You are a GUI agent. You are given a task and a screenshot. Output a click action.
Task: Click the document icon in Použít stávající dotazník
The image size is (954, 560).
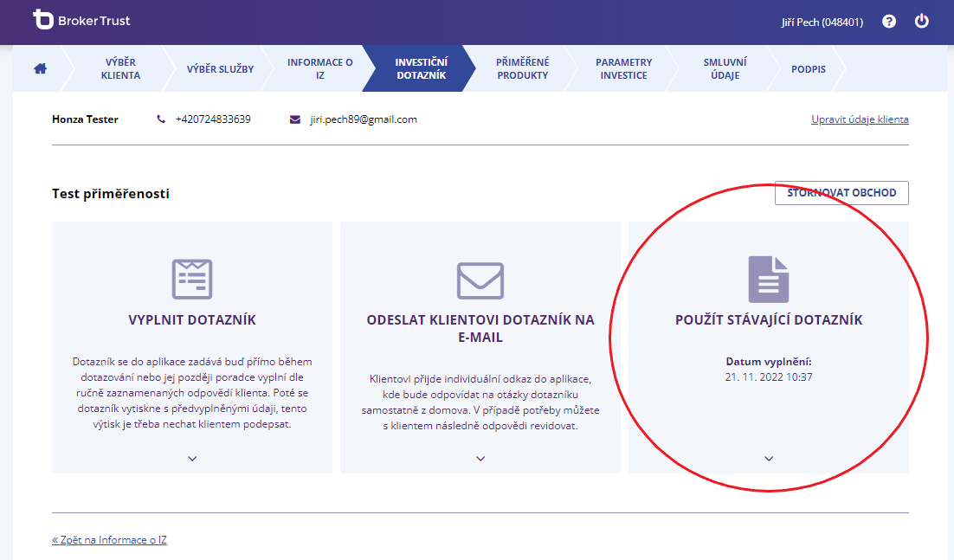769,279
